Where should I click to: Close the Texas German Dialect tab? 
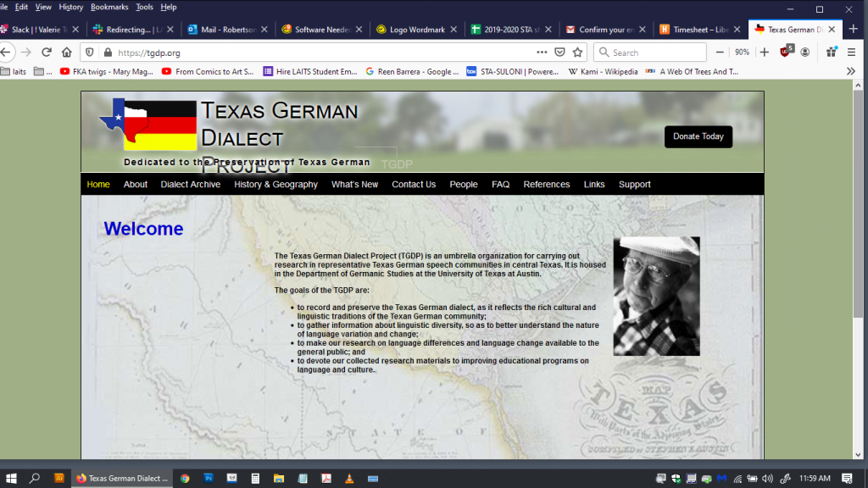832,30
